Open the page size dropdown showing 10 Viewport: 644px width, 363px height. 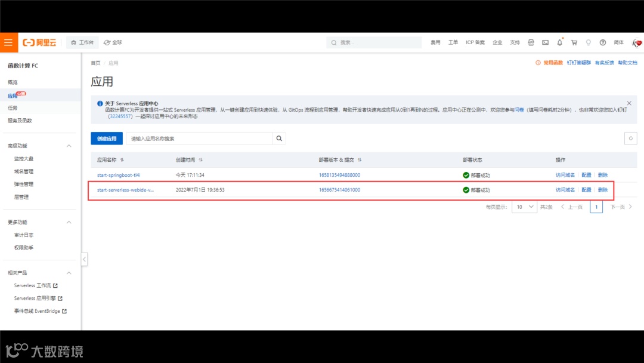[524, 206]
